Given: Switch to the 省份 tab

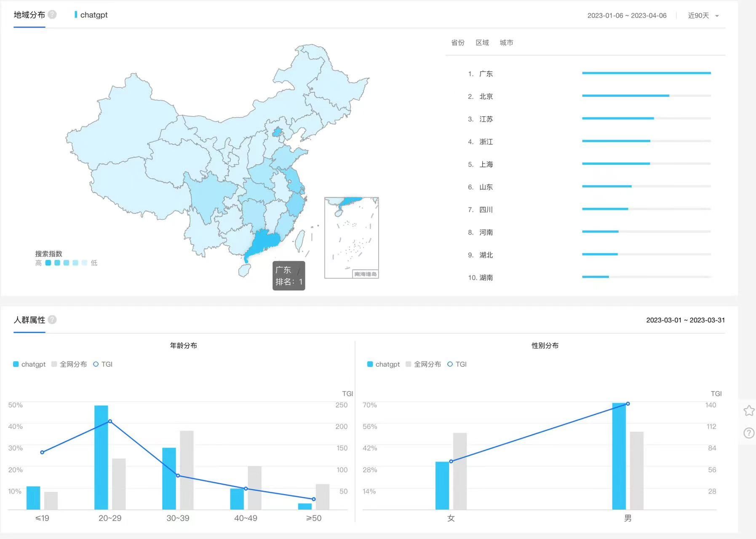Looking at the screenshot, I should (457, 43).
